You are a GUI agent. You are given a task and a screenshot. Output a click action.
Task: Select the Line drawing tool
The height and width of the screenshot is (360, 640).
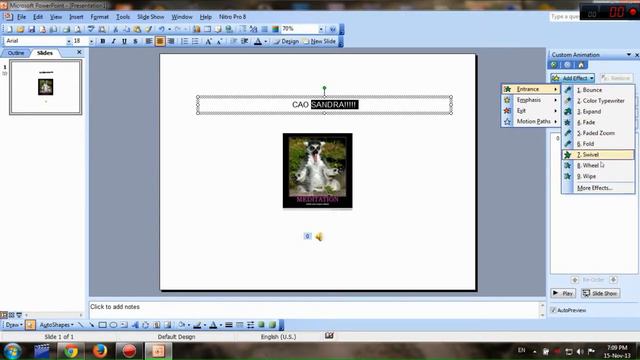80,325
